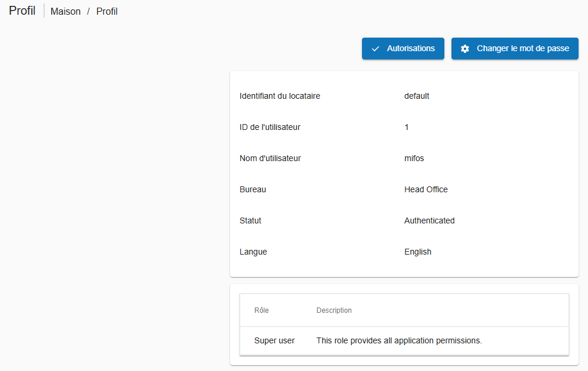The height and width of the screenshot is (371, 588).
Task: Go to Maison in the breadcrumb
Action: click(65, 11)
